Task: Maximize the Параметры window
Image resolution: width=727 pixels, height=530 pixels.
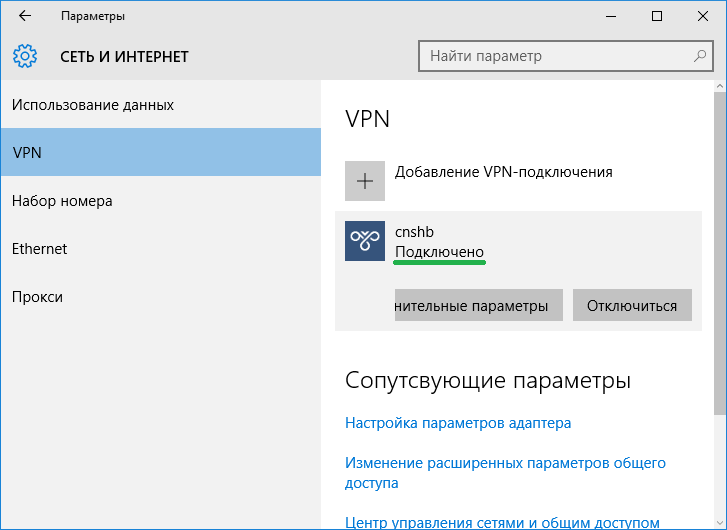Action: pyautogui.click(x=656, y=17)
